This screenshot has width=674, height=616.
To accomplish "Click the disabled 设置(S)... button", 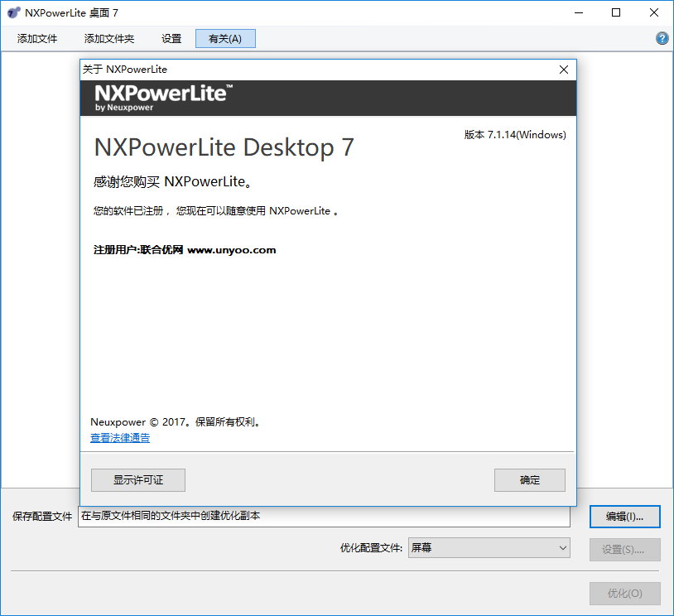I will click(x=624, y=550).
